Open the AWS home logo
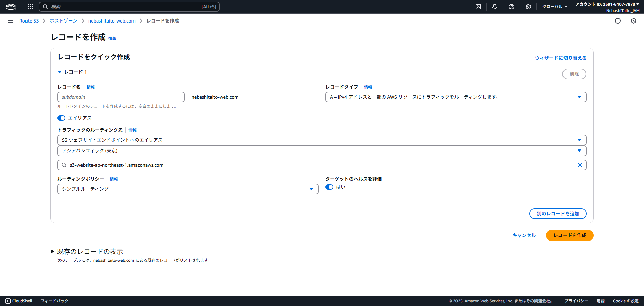Screen dimensions: 644x306 (11, 7)
